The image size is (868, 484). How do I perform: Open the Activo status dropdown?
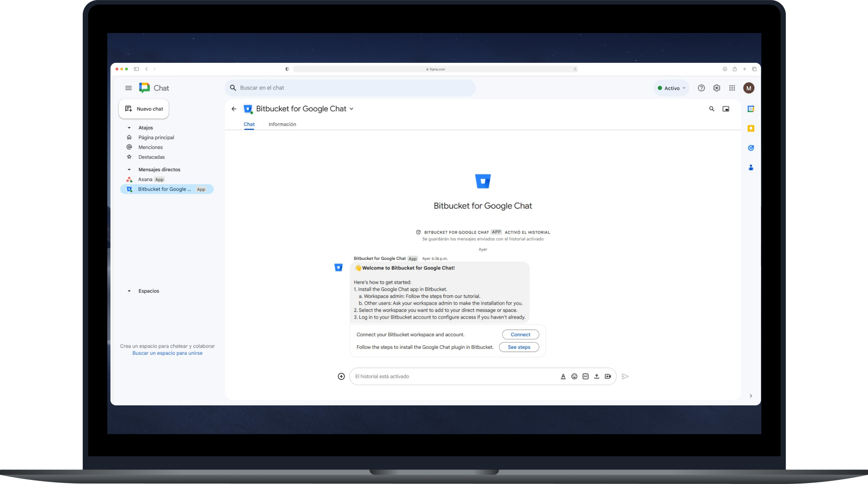click(671, 88)
